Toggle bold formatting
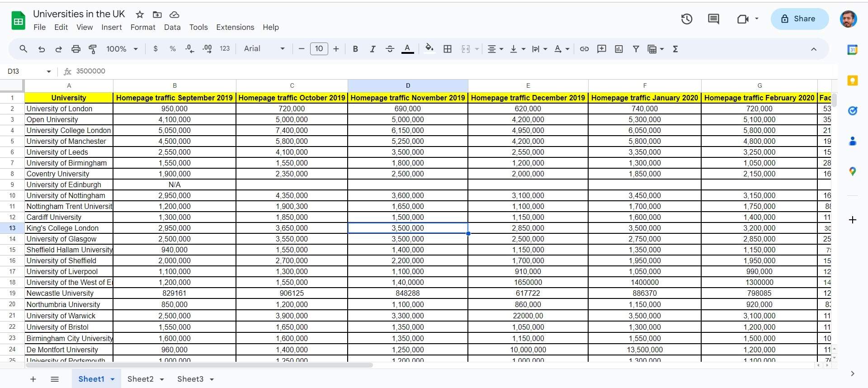868x388 pixels. point(355,49)
